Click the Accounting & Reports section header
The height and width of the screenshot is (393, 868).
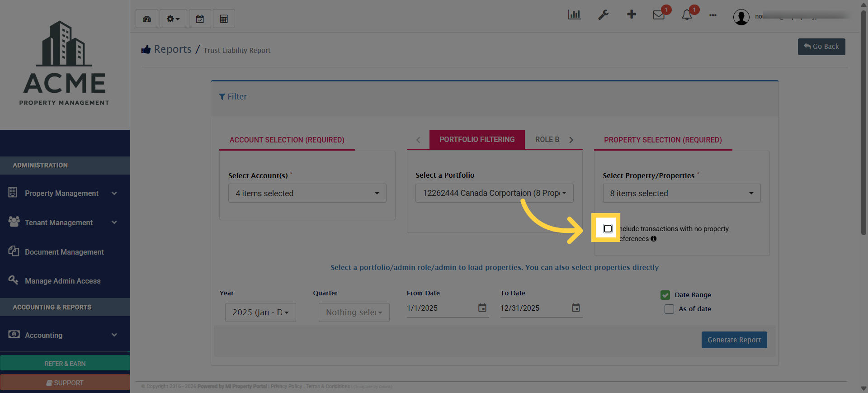pyautogui.click(x=65, y=307)
